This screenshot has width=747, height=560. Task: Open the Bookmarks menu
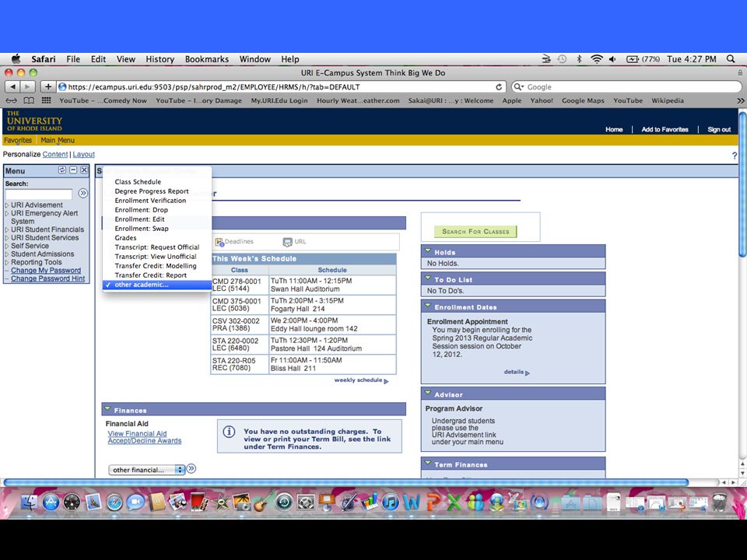coord(207,59)
